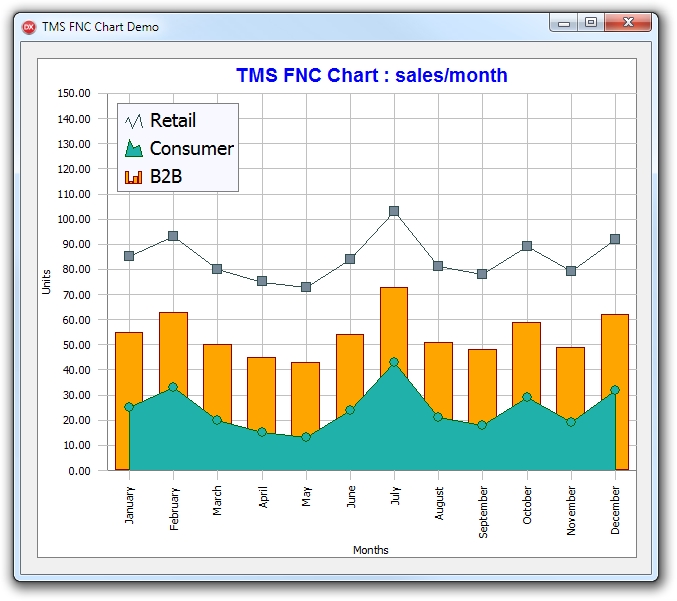Select the Retail marker for April
The height and width of the screenshot is (601, 677).
[x=262, y=281]
